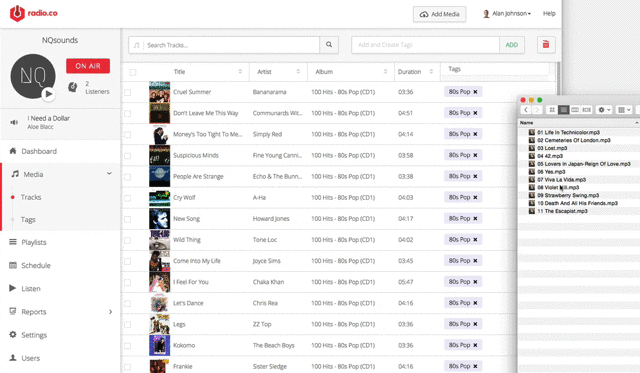
Task: Remove 80s Pop tag from Kokomo
Action: tap(475, 346)
